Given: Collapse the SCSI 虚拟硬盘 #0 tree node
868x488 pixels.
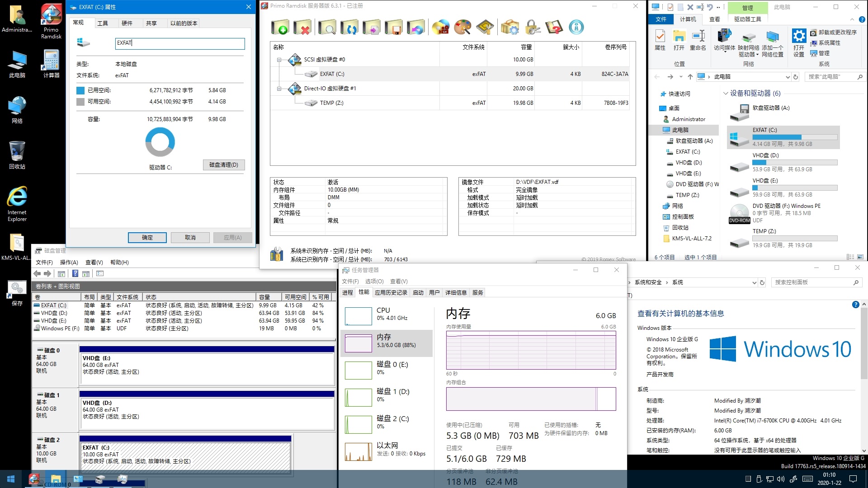Looking at the screenshot, I should [279, 60].
